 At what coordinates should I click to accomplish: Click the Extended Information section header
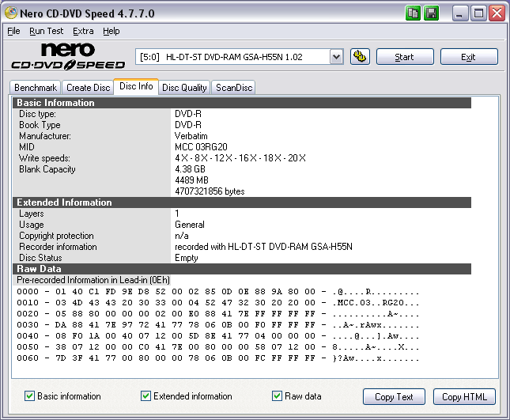pyautogui.click(x=242, y=202)
